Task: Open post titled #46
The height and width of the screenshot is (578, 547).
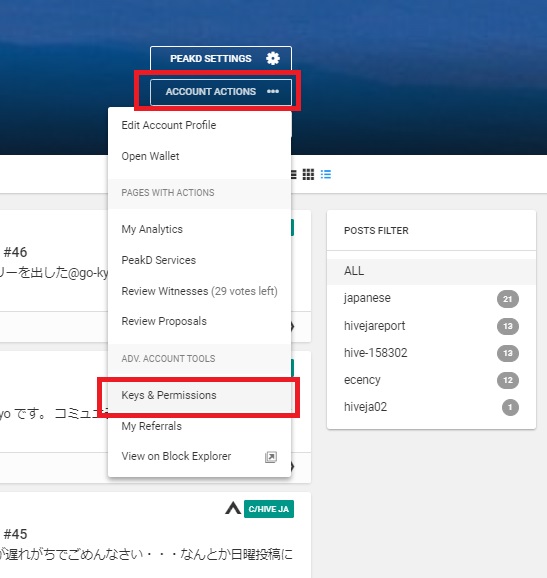Action: coord(15,253)
